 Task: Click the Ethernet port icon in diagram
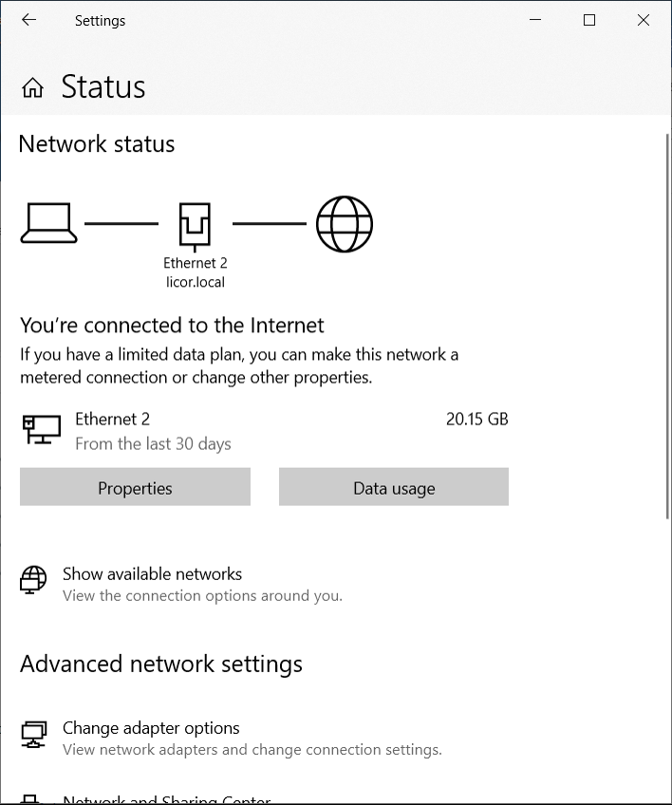click(x=195, y=226)
